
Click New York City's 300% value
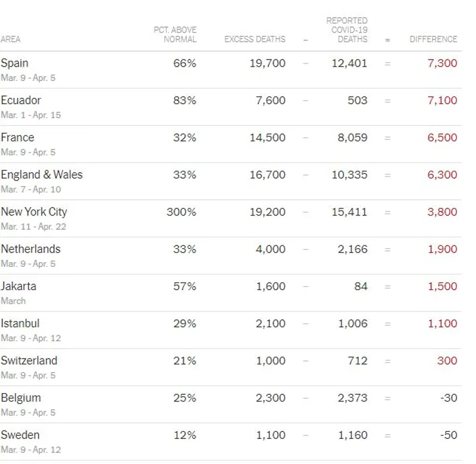181,211
